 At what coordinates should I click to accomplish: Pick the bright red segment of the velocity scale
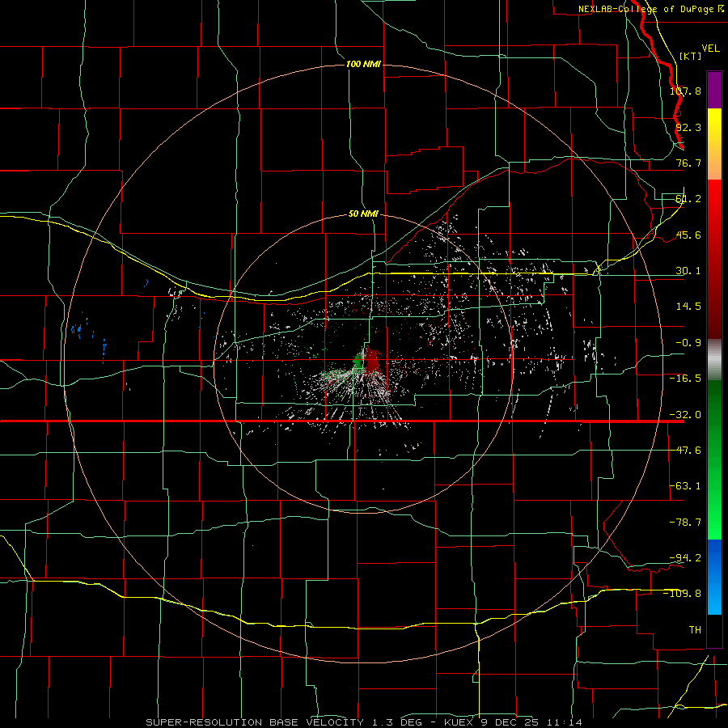[714, 200]
